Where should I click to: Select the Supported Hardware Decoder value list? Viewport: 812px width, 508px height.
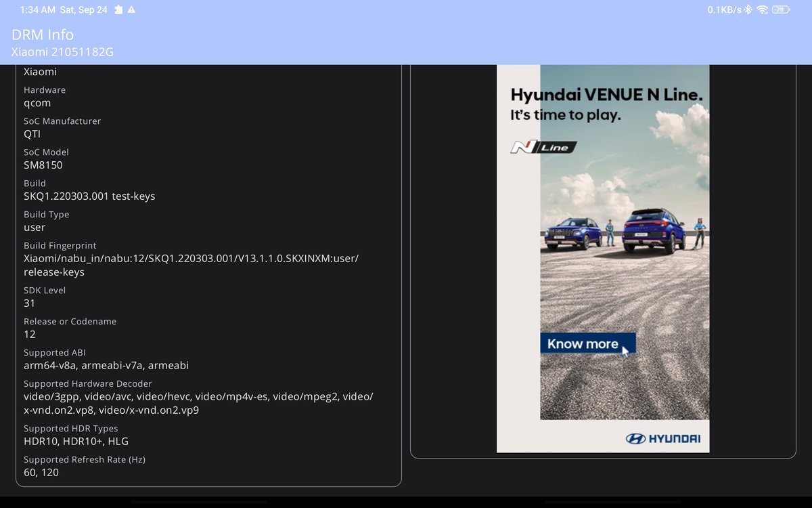click(x=198, y=403)
